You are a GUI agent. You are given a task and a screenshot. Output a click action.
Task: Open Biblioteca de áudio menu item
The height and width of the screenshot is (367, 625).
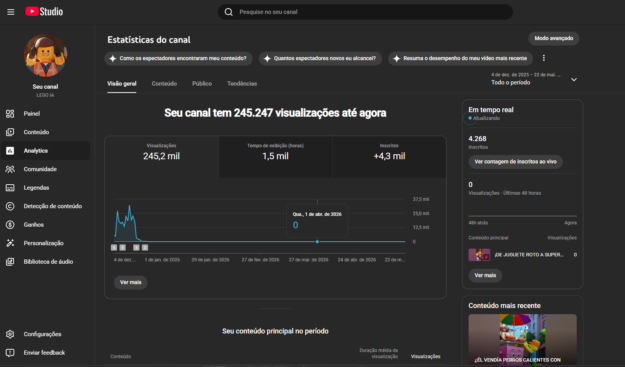pos(45,262)
